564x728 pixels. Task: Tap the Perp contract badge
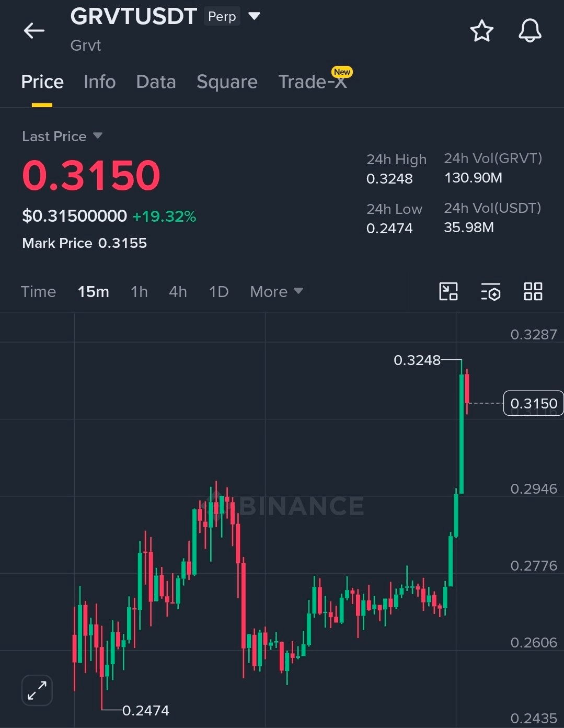(222, 16)
